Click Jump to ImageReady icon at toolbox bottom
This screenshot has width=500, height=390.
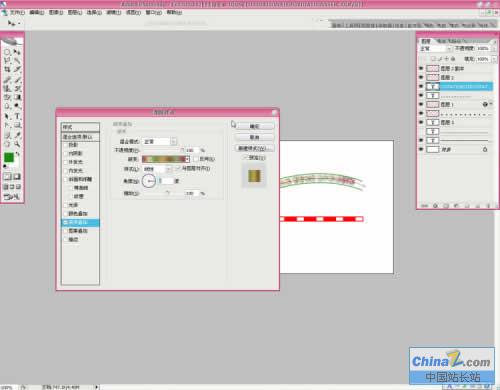(x=12, y=197)
